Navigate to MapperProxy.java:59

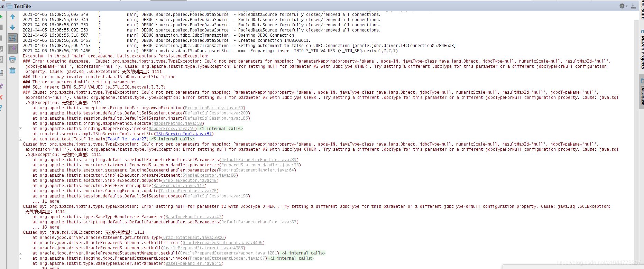[172, 129]
